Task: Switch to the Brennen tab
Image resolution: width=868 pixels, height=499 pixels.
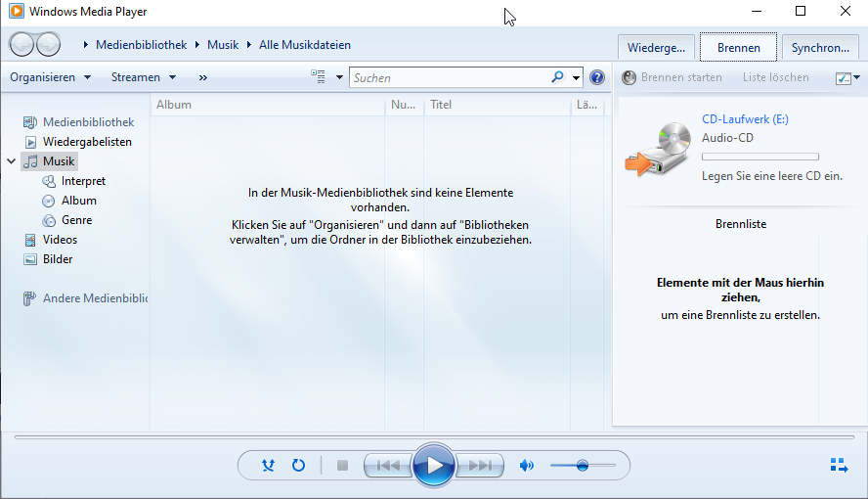Action: (738, 48)
